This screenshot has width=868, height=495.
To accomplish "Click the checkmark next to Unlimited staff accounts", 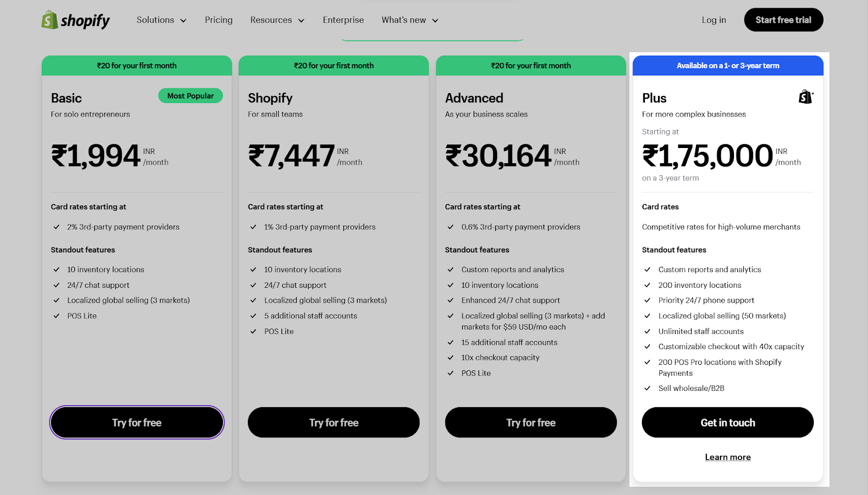I will [x=647, y=331].
